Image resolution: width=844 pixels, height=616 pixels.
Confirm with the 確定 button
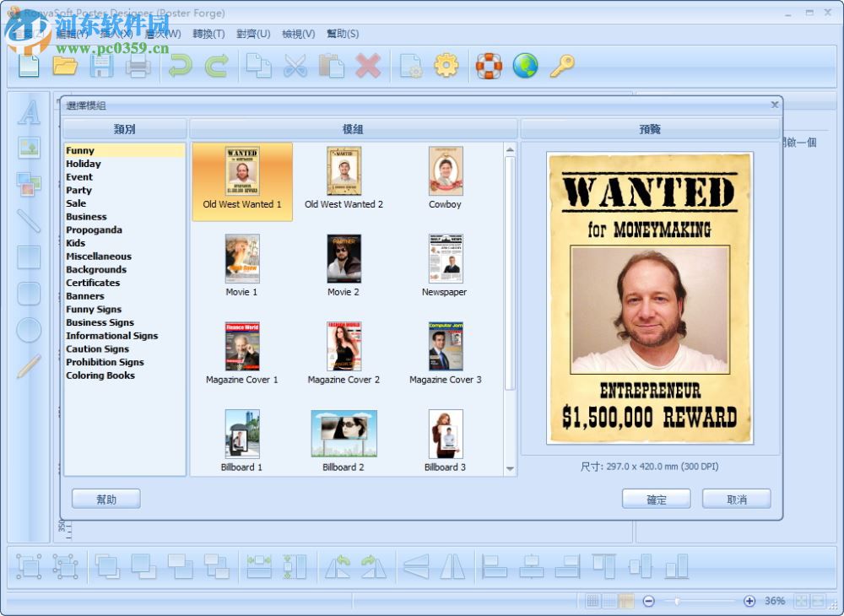click(656, 499)
